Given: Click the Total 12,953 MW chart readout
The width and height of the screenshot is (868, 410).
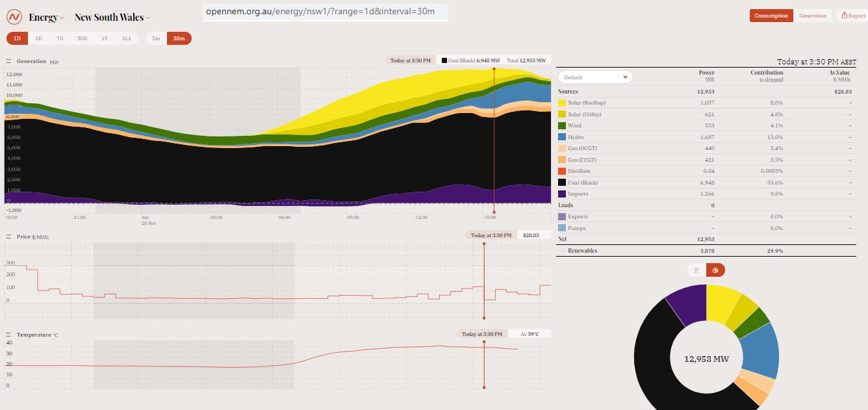Looking at the screenshot, I should (528, 60).
